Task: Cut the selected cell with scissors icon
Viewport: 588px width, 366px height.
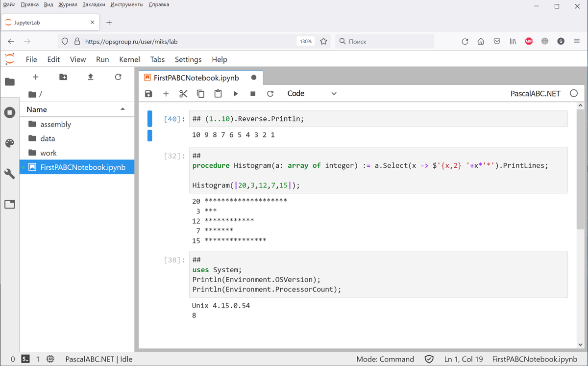Action: 183,94
